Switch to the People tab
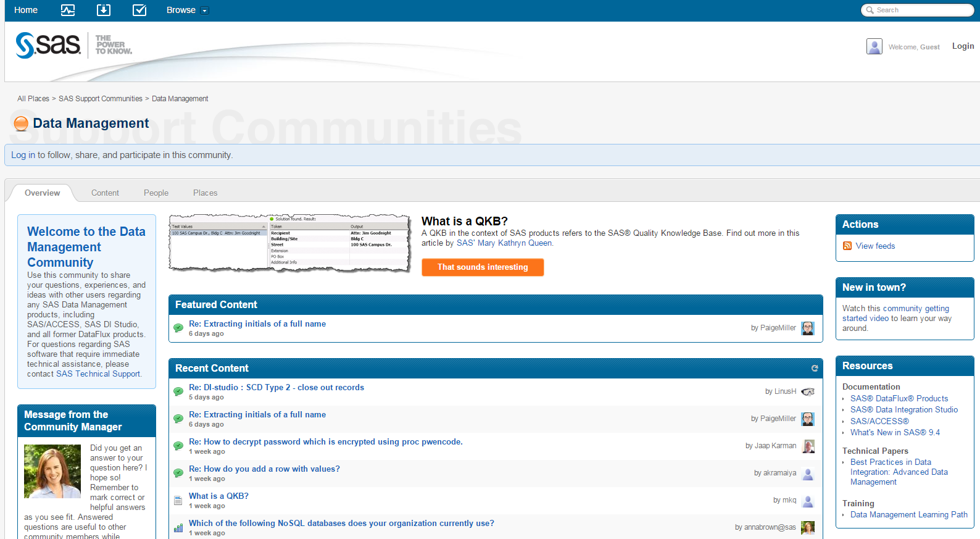 pyautogui.click(x=156, y=193)
